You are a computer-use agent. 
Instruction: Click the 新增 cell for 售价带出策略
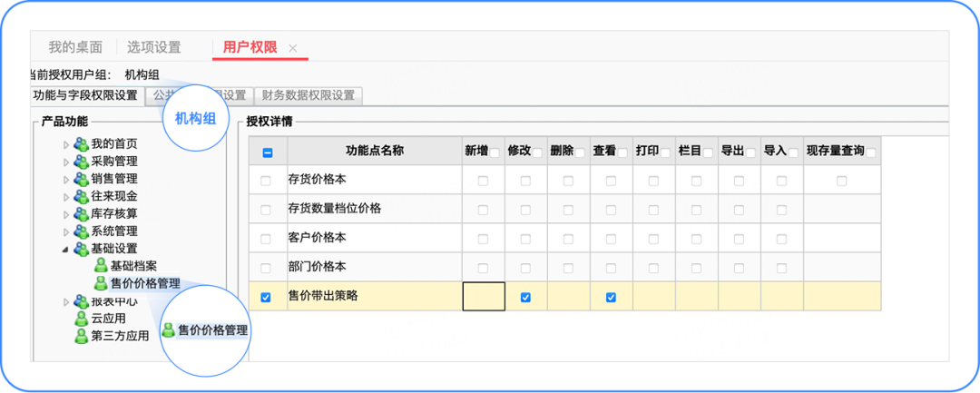(x=483, y=297)
